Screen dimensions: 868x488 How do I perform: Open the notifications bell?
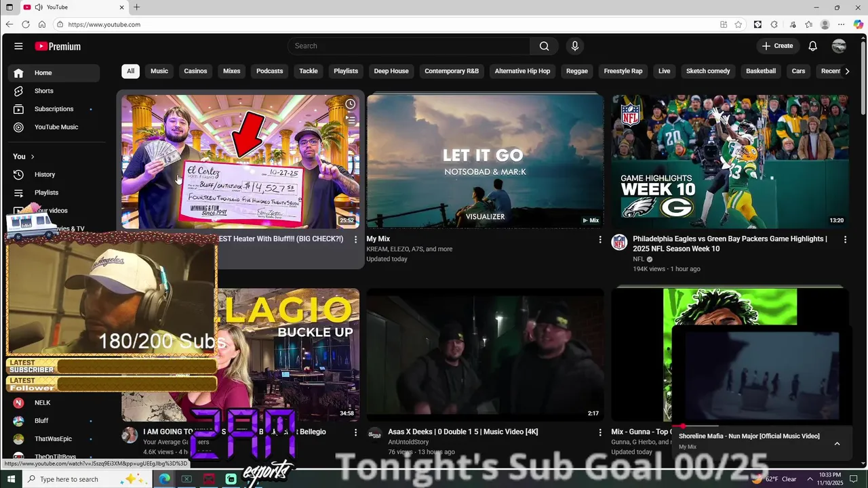point(812,46)
